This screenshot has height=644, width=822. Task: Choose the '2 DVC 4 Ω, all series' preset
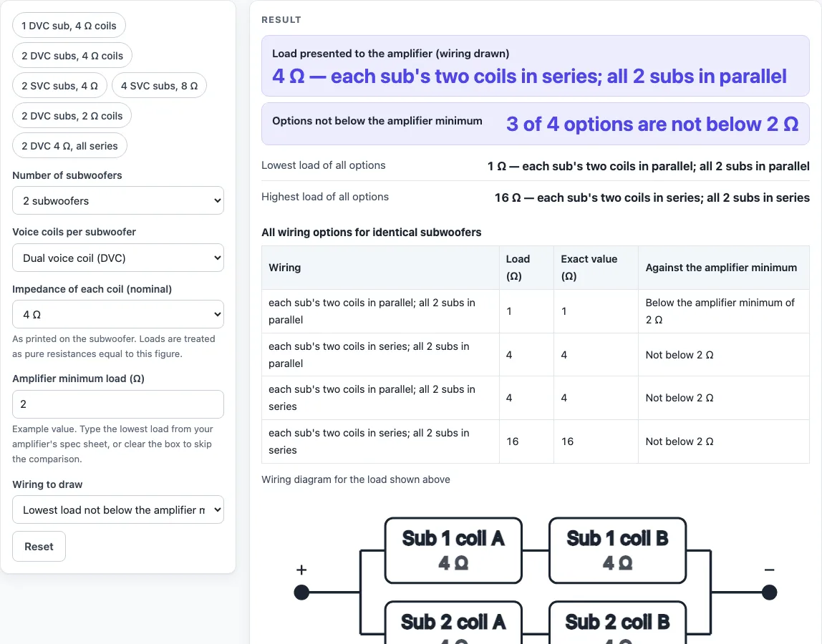pos(69,146)
